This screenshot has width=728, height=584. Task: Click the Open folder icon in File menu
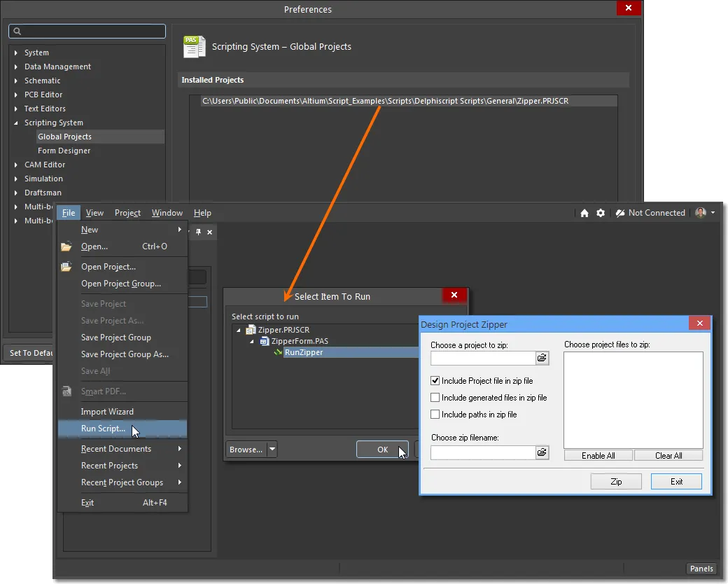point(66,246)
